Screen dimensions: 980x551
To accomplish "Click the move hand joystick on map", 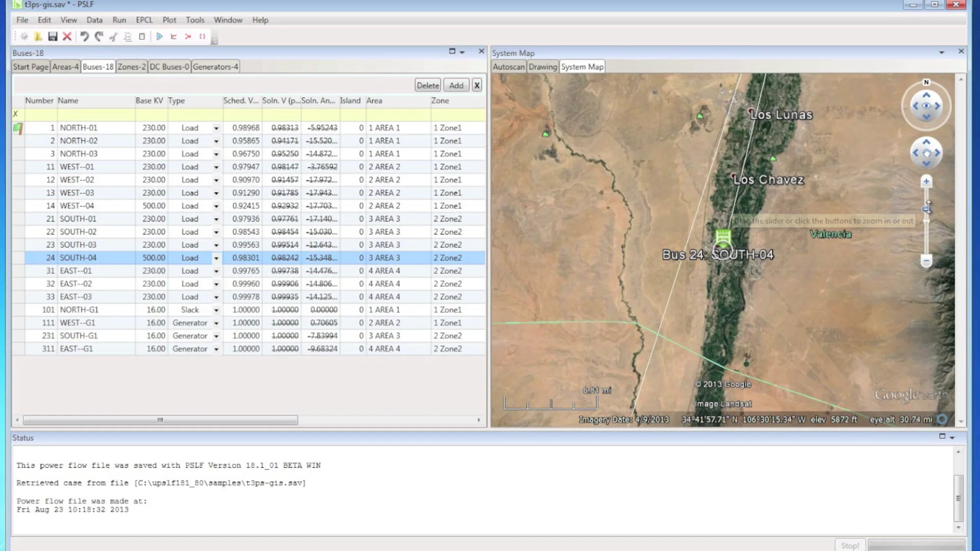I will [926, 153].
